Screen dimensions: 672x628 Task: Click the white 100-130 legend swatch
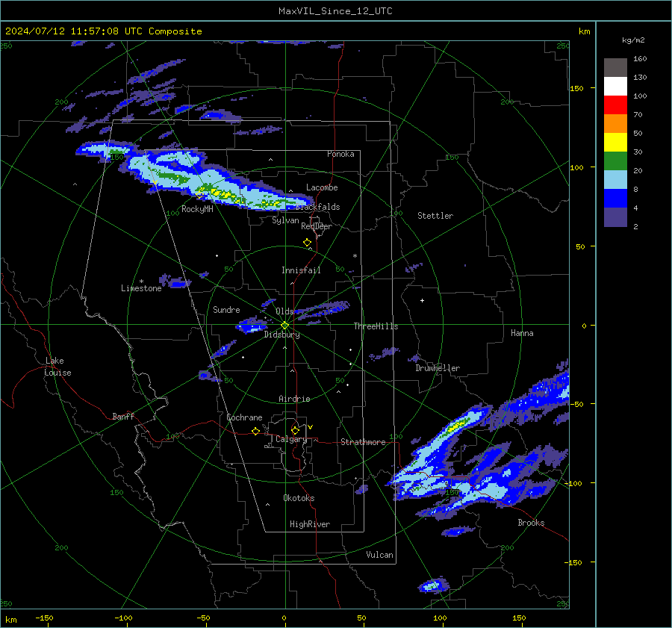click(615, 86)
